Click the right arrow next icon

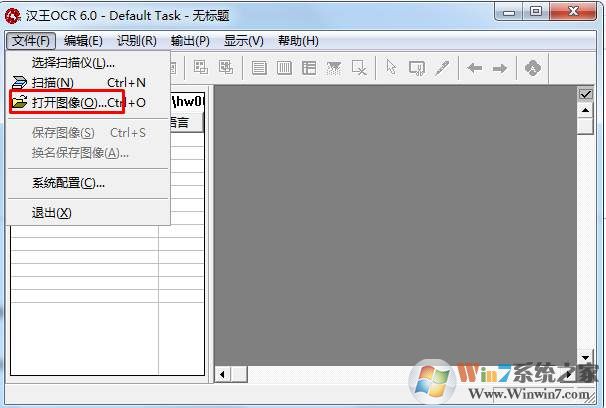(x=500, y=69)
